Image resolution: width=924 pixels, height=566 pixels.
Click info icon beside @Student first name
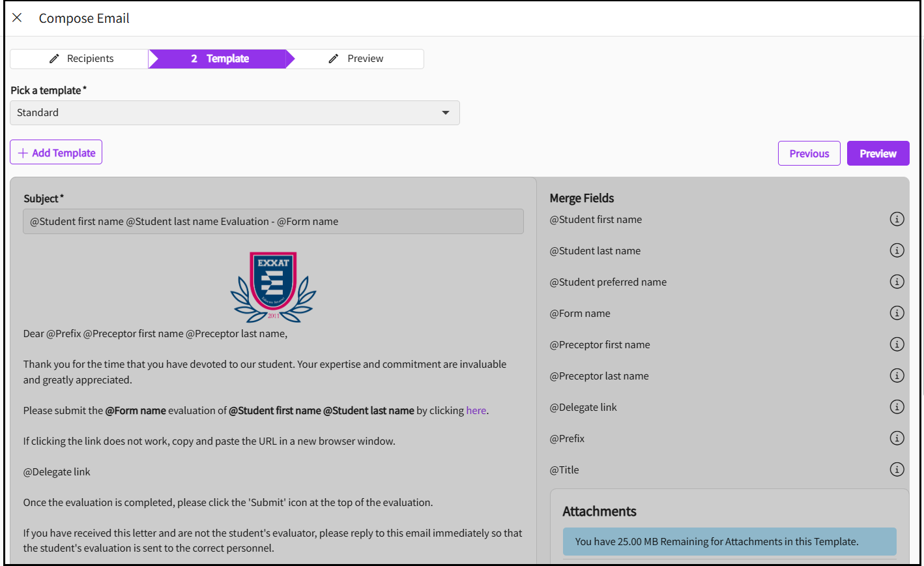click(897, 219)
